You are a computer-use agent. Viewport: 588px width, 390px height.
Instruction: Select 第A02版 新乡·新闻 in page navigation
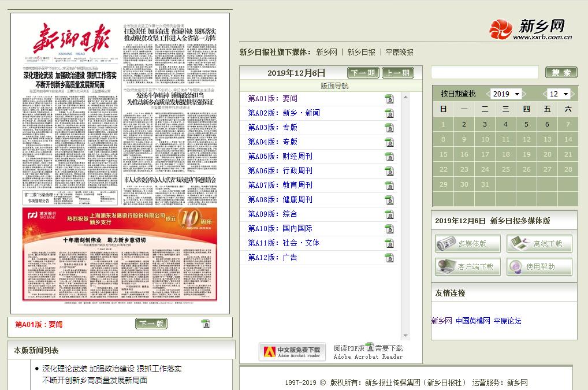coord(284,113)
